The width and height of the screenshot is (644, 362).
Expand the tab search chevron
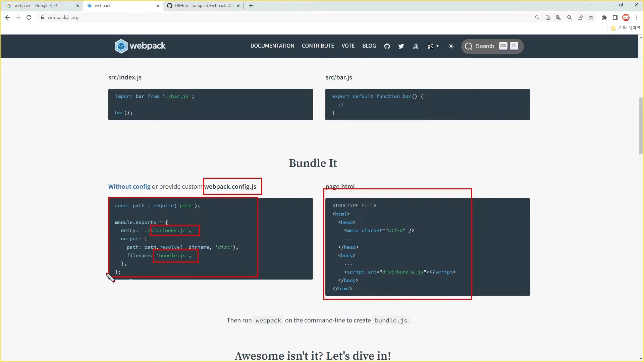pos(590,5)
